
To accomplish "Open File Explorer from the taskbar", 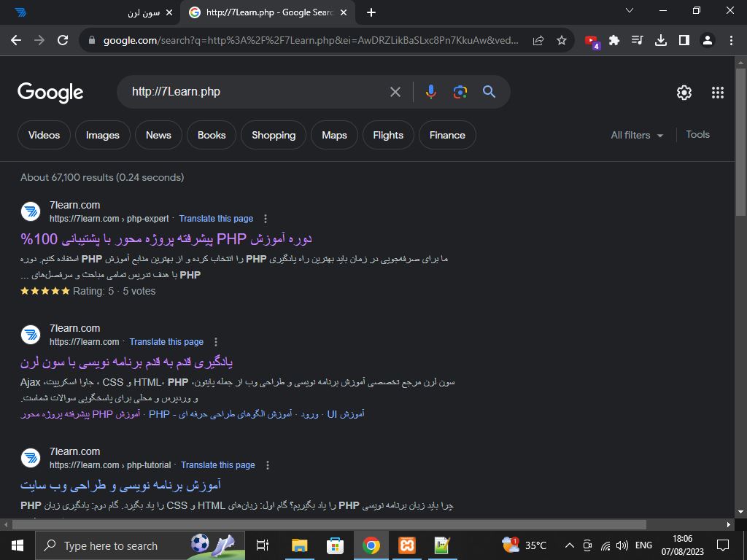I will click(x=300, y=545).
